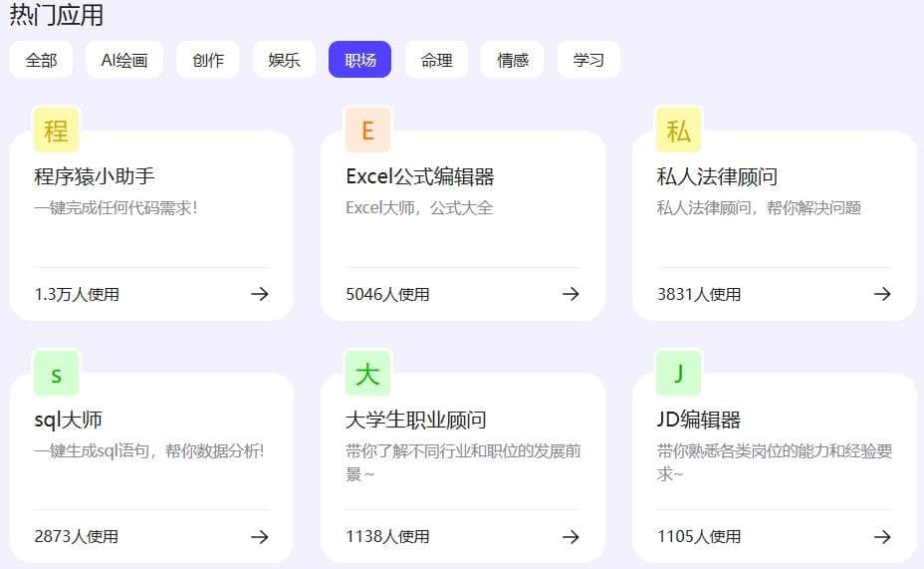Open 程序猿小助手 via its arrow icon
This screenshot has width=924, height=569.
[259, 294]
